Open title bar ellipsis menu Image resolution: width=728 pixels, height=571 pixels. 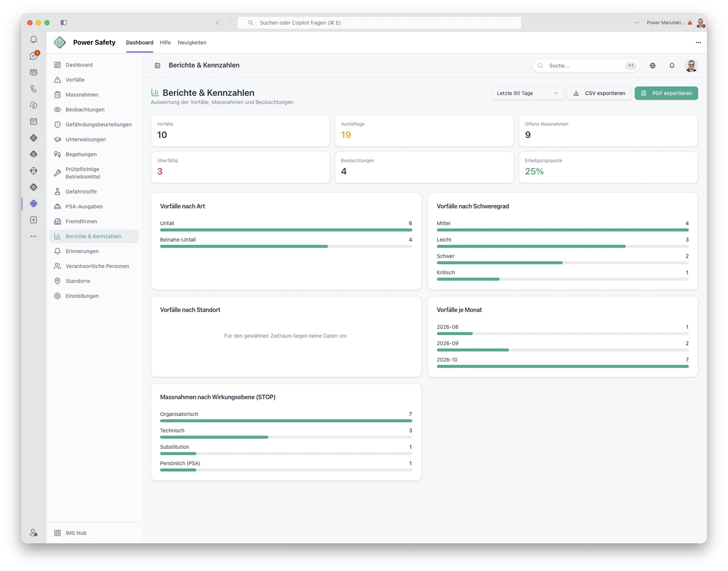coord(637,23)
